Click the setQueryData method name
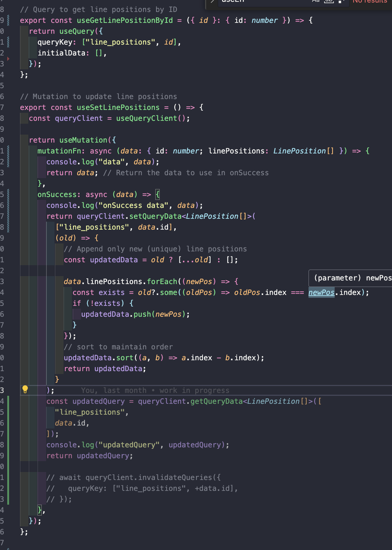 pyautogui.click(x=155, y=216)
